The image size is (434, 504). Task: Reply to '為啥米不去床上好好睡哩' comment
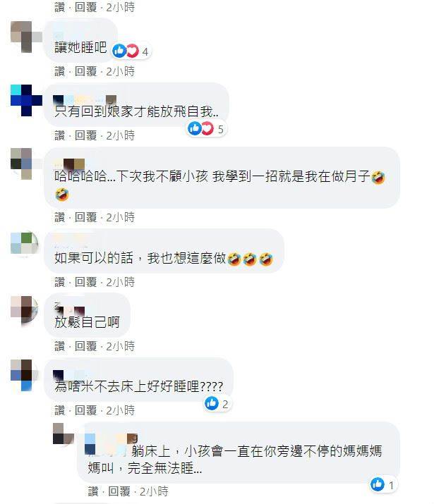point(85,410)
